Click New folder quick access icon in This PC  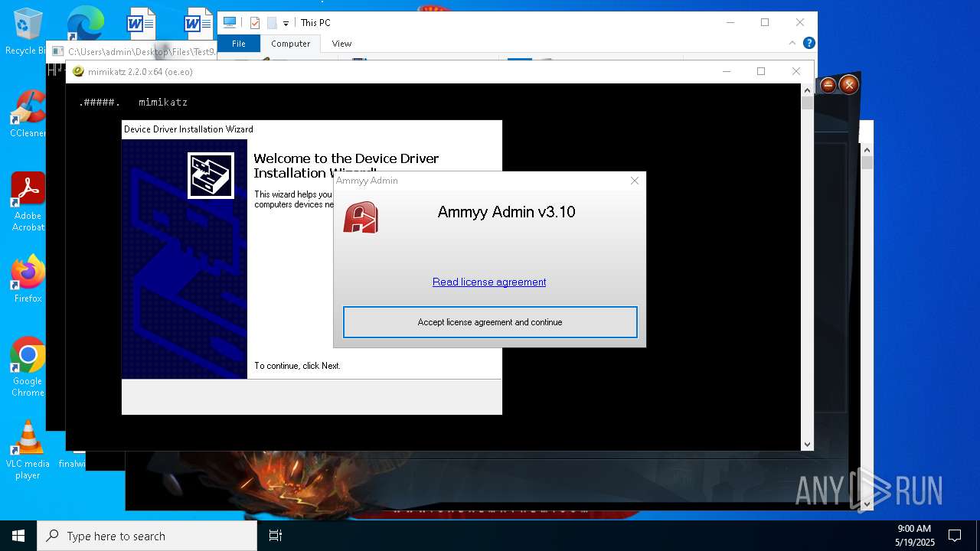point(271,23)
